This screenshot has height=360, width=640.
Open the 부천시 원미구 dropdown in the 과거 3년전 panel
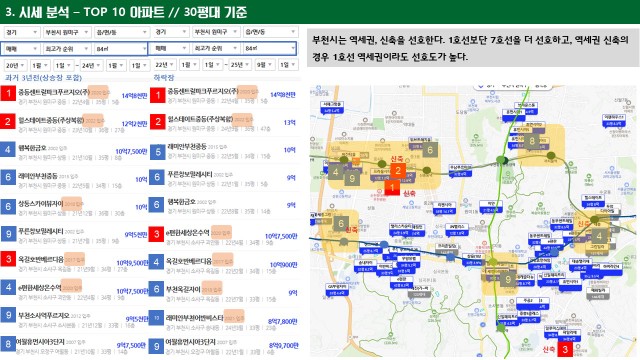67,32
